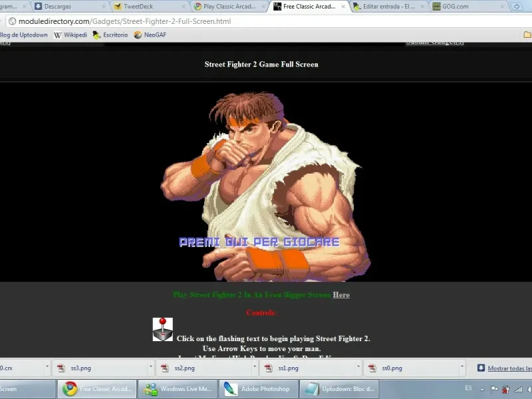This screenshot has height=399, width=532.
Task: Open Adobe Photoshop from taskbar
Action: (x=259, y=389)
